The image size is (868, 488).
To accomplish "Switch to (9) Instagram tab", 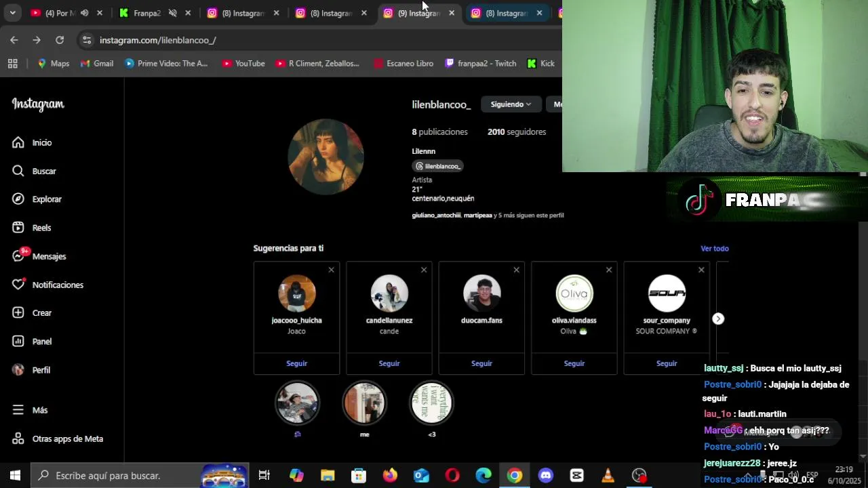I will pos(412,13).
